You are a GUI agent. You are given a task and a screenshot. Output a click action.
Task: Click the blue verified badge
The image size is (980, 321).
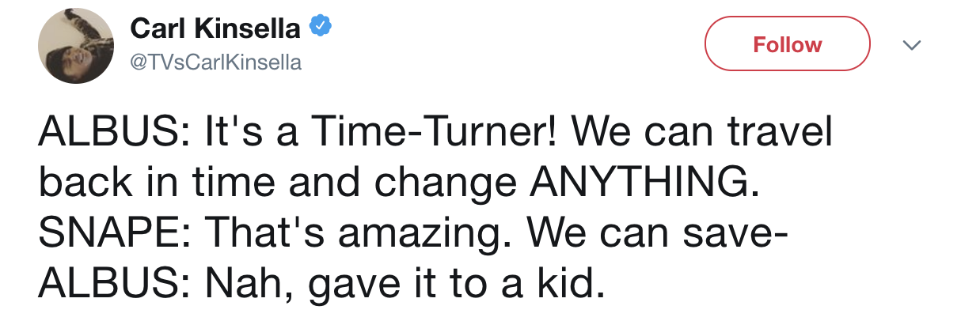tap(318, 28)
